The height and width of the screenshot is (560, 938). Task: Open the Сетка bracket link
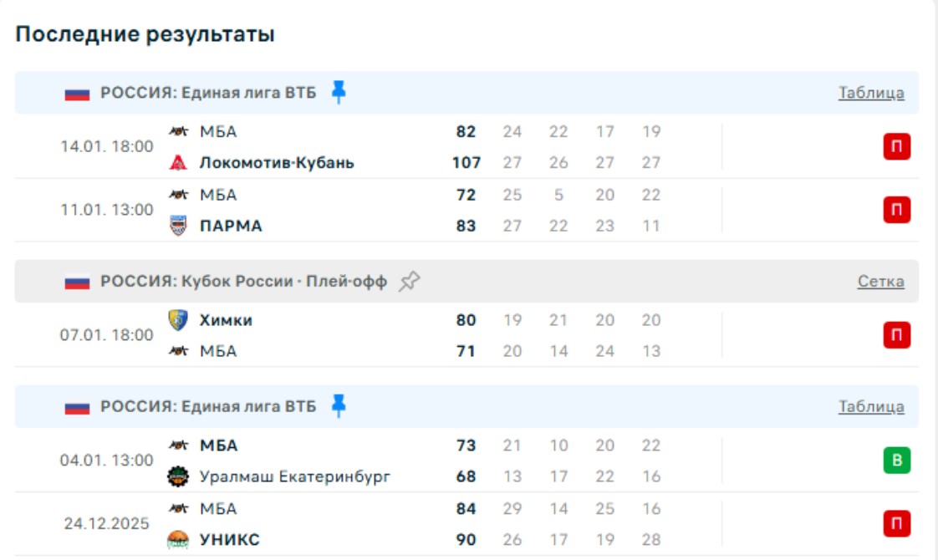(880, 282)
